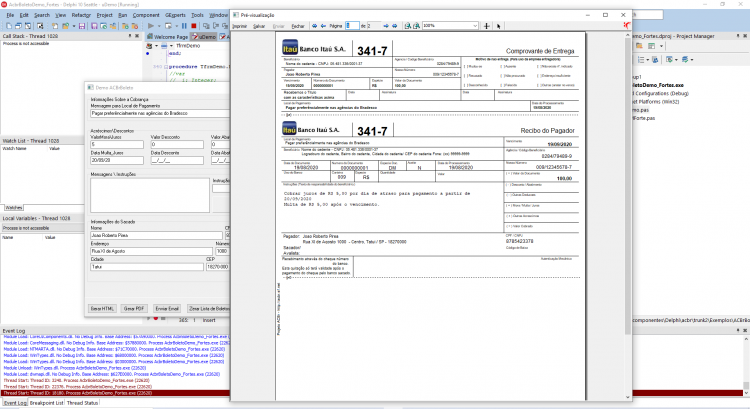Image resolution: width=750 pixels, height=409 pixels.
Task: Click the New Items icon in Delphi toolbar
Action: tap(55, 26)
